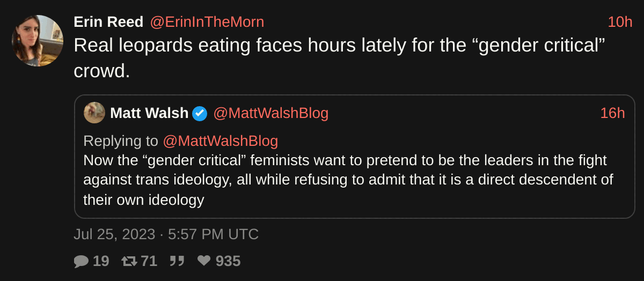The width and height of the screenshot is (644, 281).
Task: Click the Jul 25, 2023 date line
Action: tap(166, 234)
